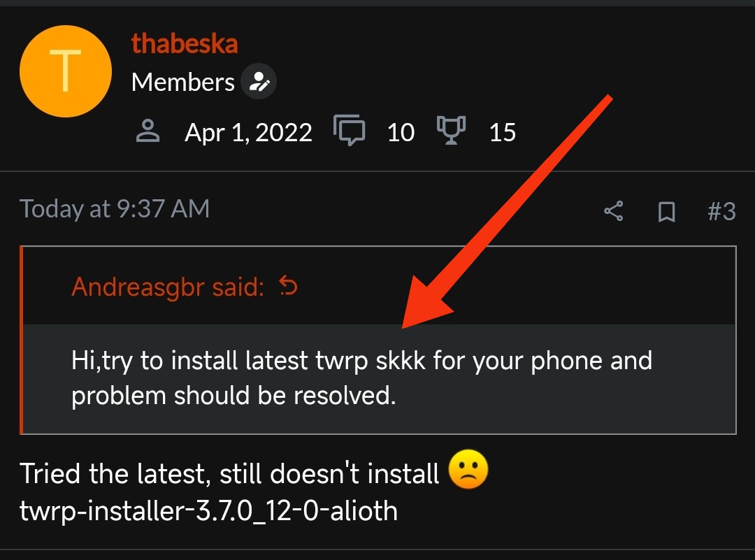
Task: Click the reaction score number 15
Action: [x=503, y=132]
